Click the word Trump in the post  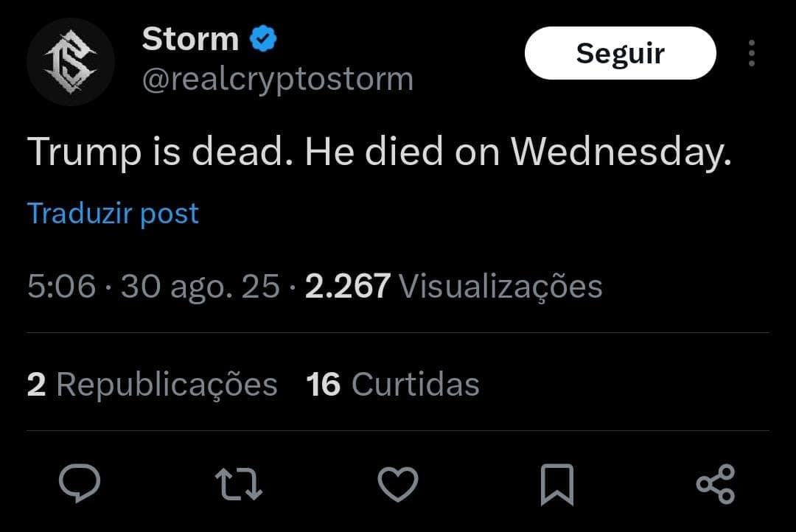pyautogui.click(x=84, y=153)
